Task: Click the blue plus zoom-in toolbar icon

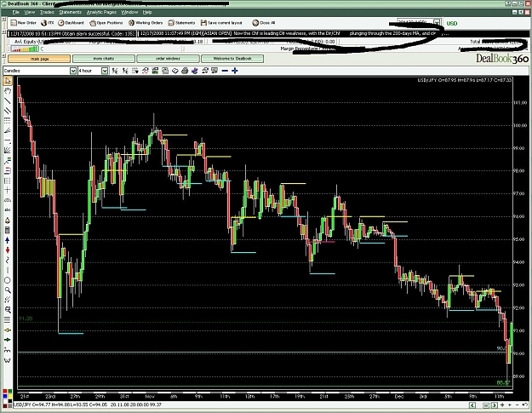Action: coord(235,71)
